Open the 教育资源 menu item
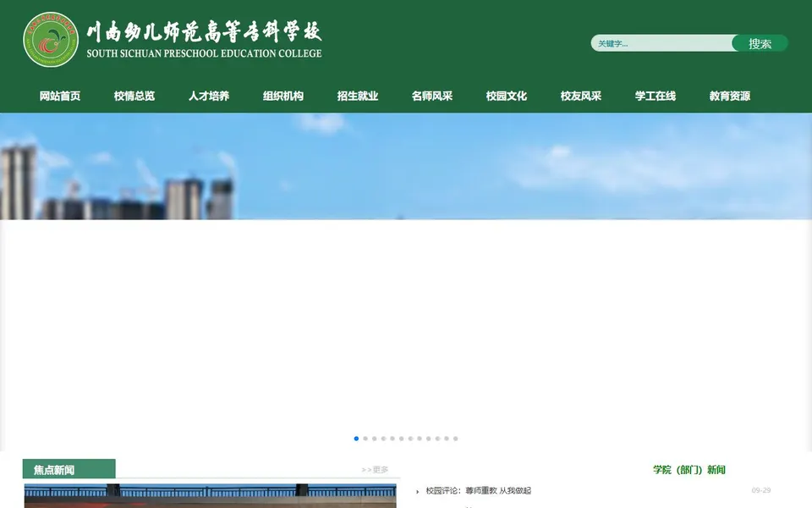 [x=730, y=96]
